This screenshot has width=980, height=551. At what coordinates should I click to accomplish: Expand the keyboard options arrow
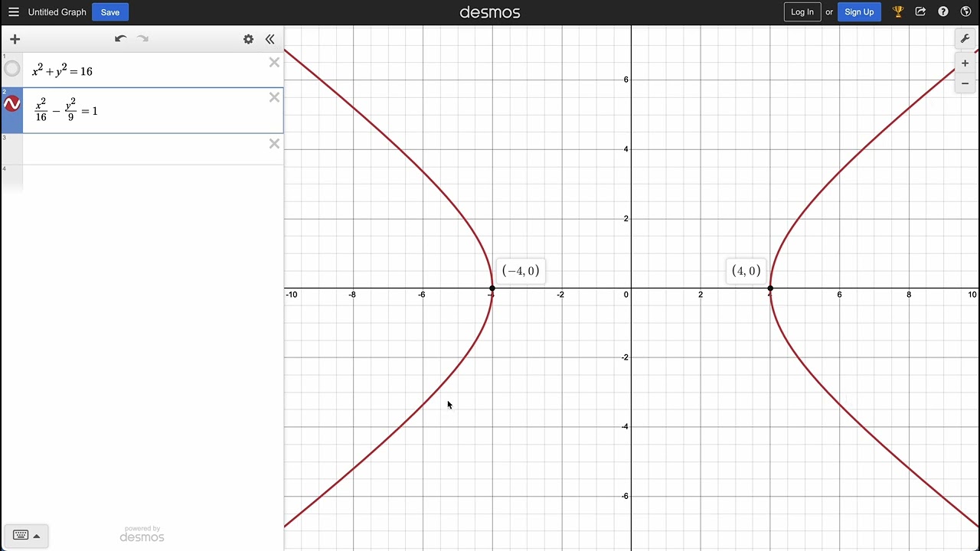[x=36, y=536]
